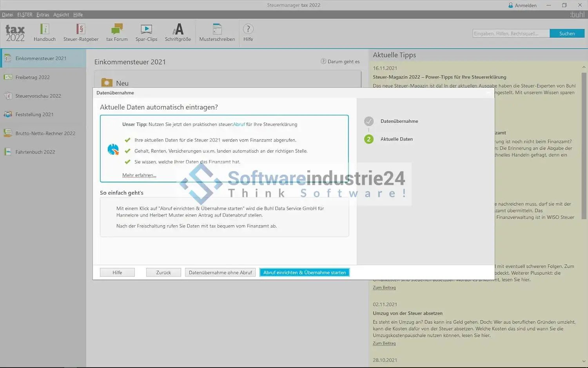This screenshot has height=368, width=588.
Task: Go back with the Zurück button
Action: pos(163,273)
